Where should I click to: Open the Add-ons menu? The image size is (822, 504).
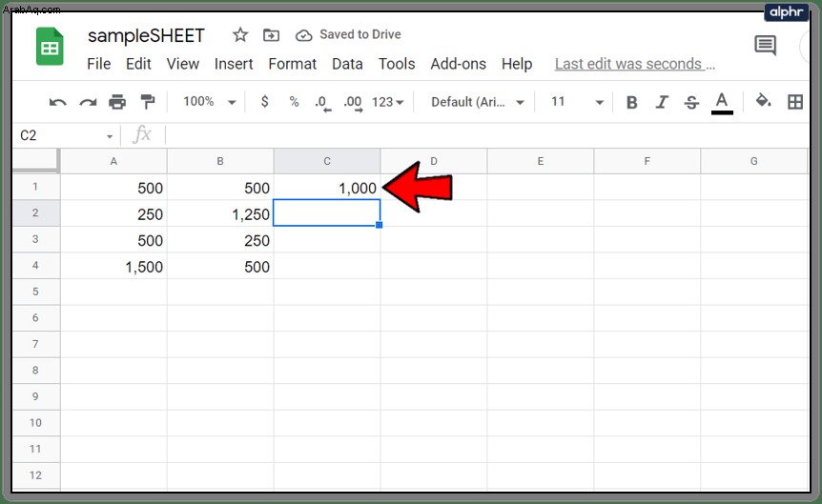point(458,64)
